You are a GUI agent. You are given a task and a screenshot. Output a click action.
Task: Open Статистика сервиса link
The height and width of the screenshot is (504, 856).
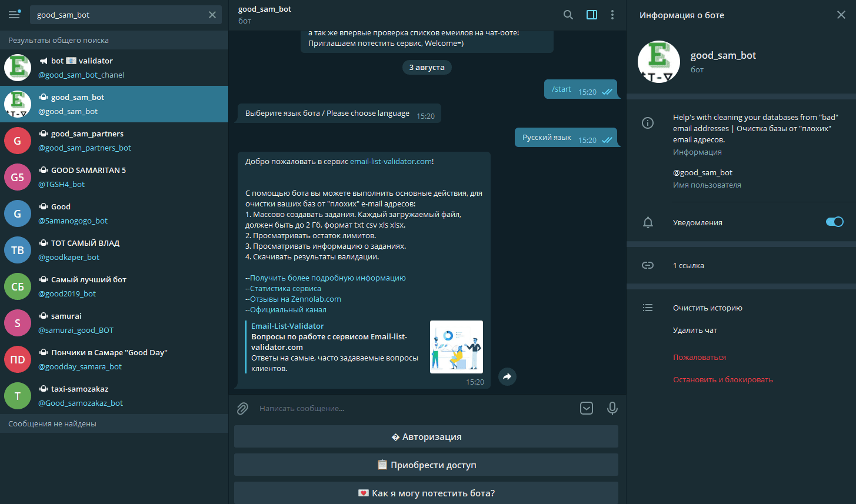(285, 288)
